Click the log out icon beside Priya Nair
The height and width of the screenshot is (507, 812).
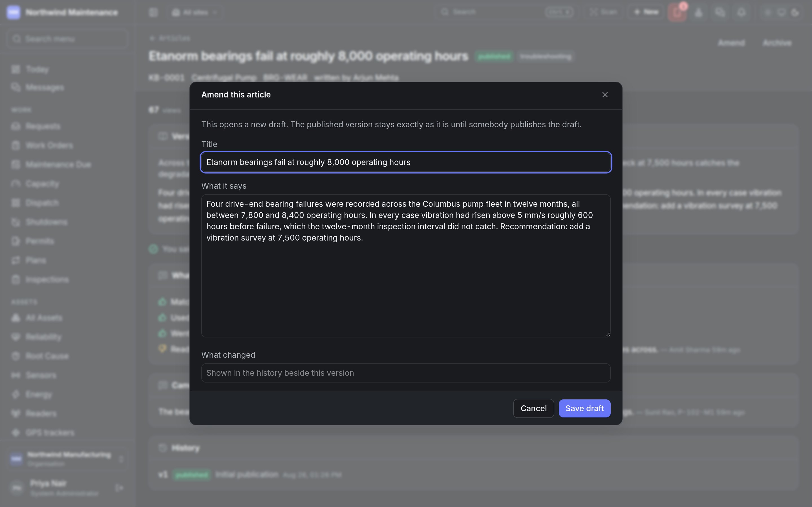pos(119,488)
